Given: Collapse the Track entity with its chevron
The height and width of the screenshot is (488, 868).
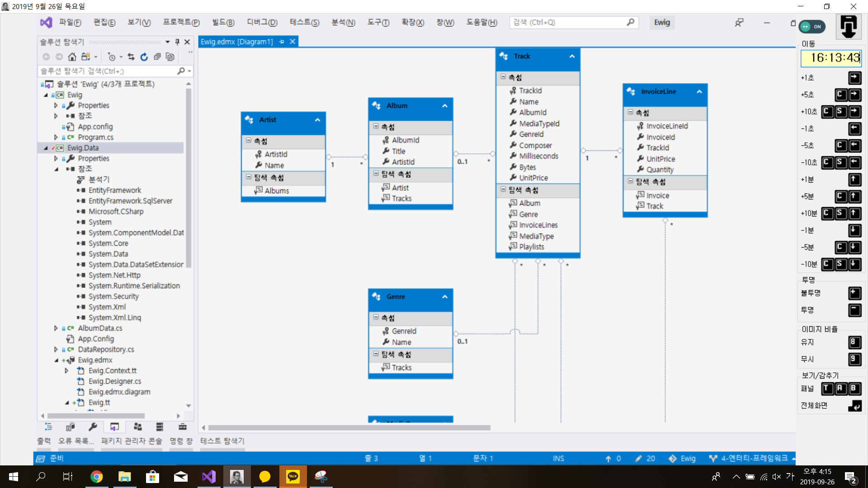Looking at the screenshot, I should [x=572, y=56].
